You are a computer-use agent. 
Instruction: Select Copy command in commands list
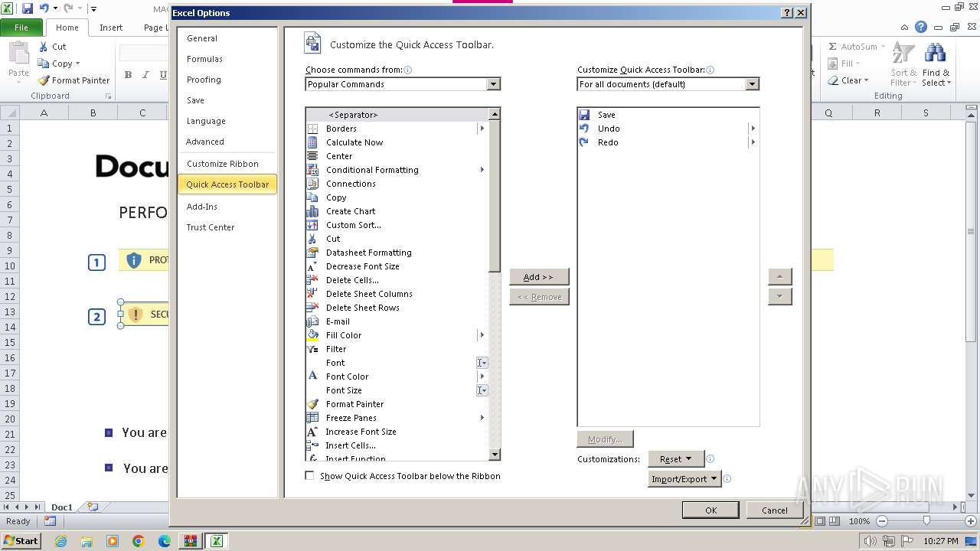pos(397,197)
